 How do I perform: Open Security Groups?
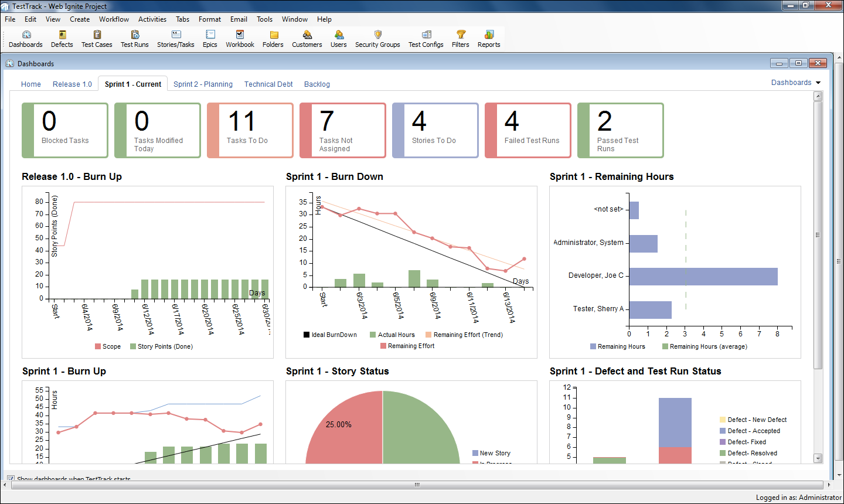(377, 39)
